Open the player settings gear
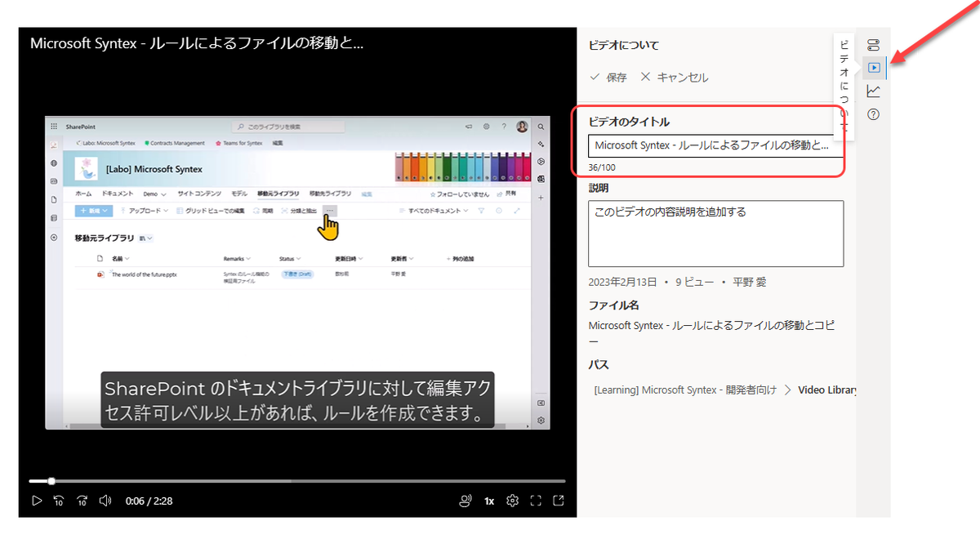This screenshot has width=980, height=548. click(513, 501)
